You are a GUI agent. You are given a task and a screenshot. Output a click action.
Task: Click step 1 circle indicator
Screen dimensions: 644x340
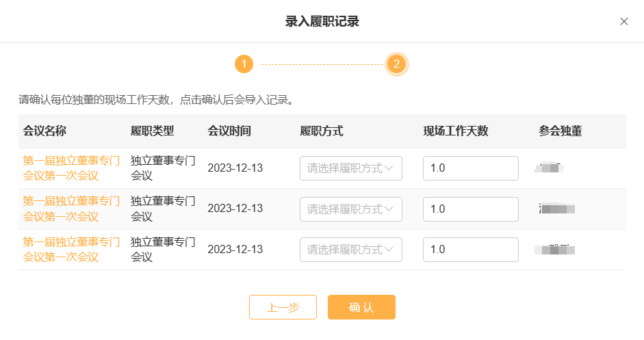(x=244, y=64)
